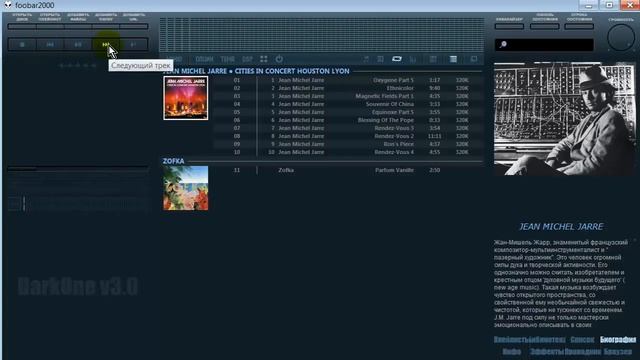Click the seek bar in the left panel
This screenshot has width=640, height=360.
78,168
